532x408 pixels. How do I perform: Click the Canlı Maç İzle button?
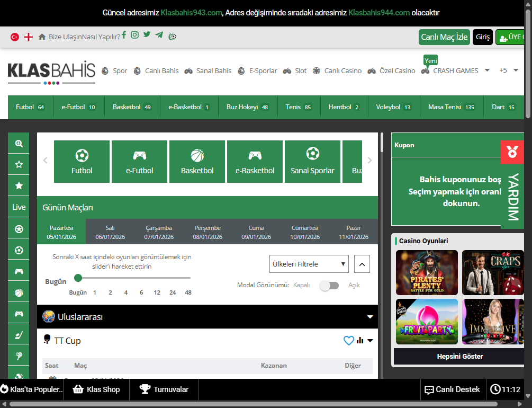pyautogui.click(x=444, y=37)
